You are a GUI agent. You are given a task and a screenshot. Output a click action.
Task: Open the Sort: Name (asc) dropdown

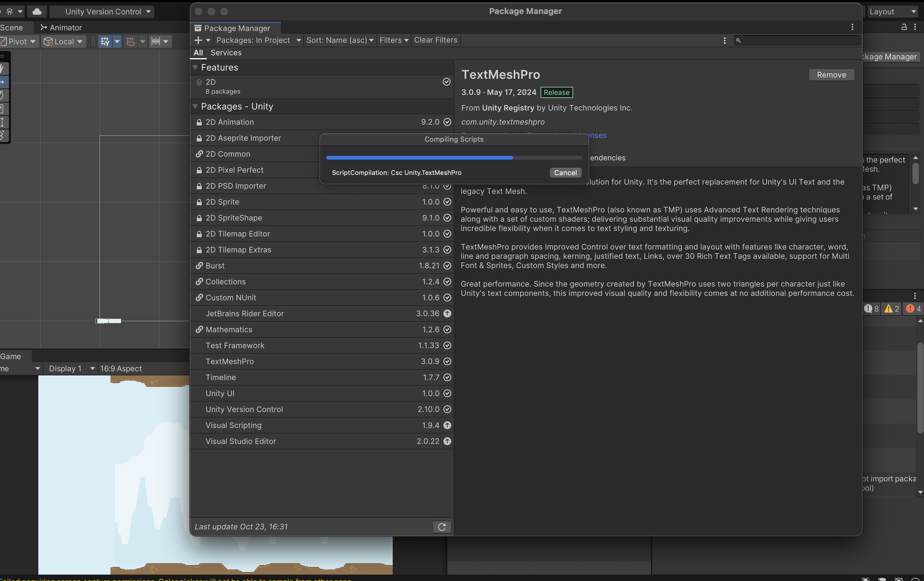click(340, 40)
